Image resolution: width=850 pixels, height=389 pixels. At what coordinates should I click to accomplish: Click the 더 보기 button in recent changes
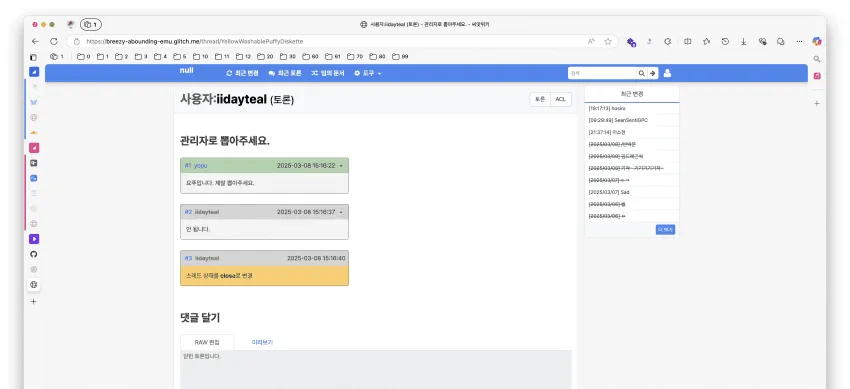pyautogui.click(x=665, y=230)
